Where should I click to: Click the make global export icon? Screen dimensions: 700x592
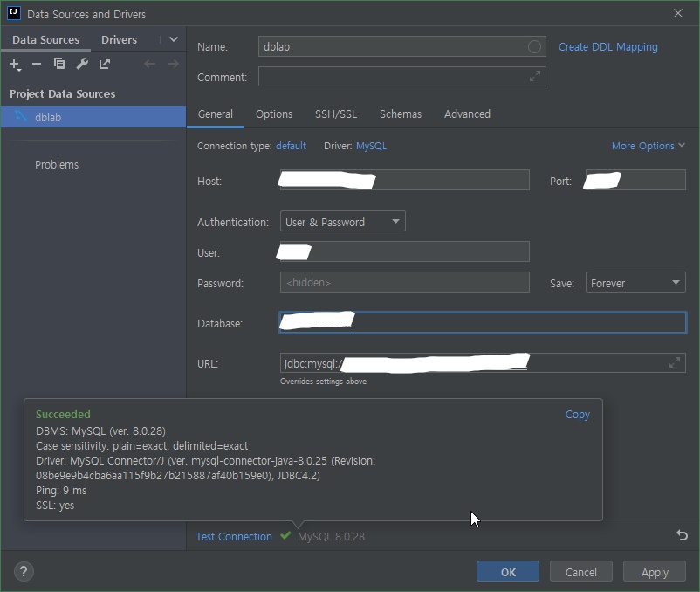[x=105, y=65]
